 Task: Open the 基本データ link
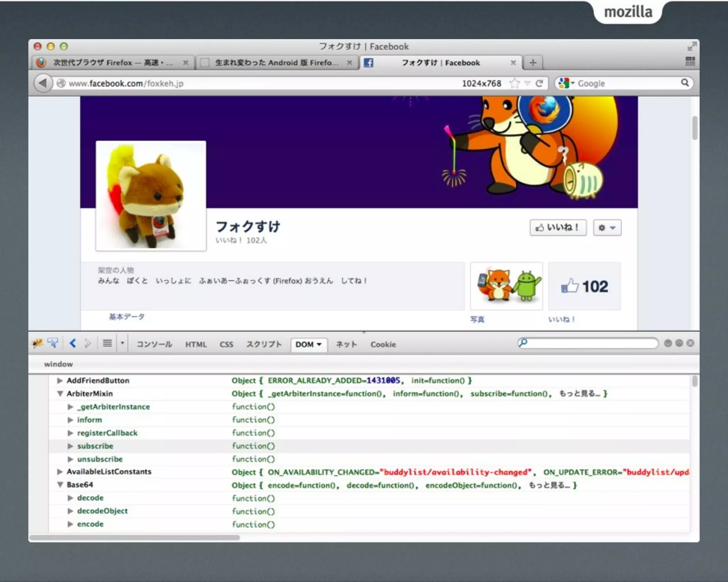(127, 317)
